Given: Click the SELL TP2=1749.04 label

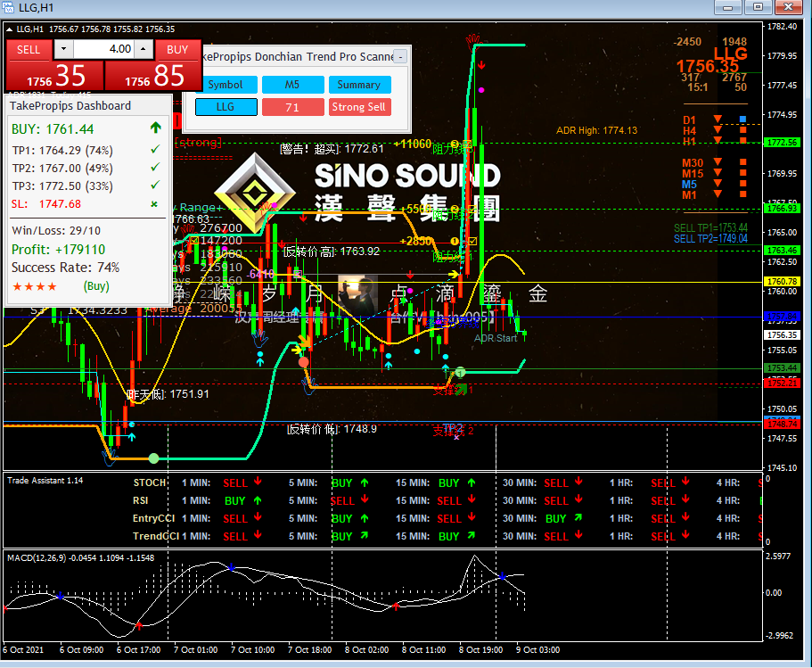Looking at the screenshot, I should (x=710, y=239).
